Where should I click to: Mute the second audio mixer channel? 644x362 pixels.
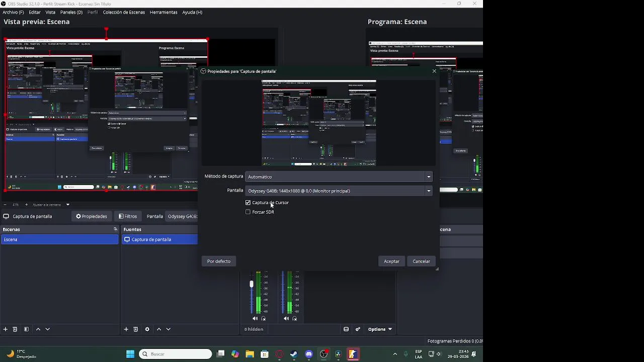pos(286,318)
